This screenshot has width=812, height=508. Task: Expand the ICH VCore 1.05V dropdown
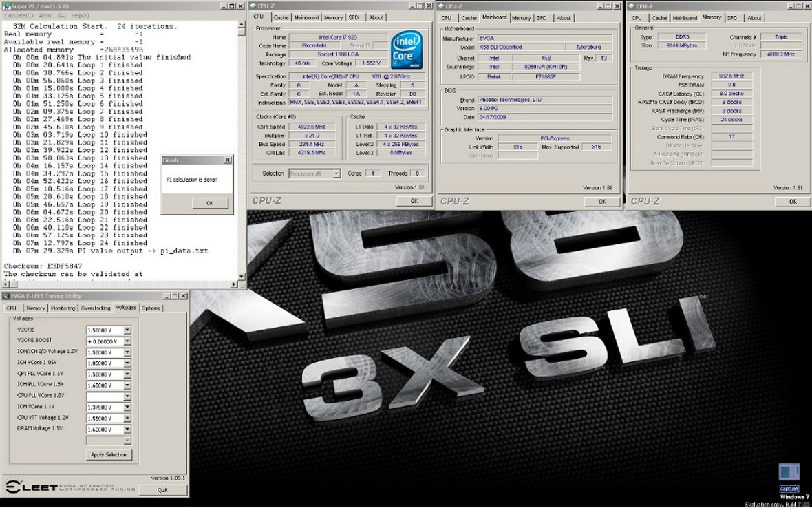click(127, 363)
